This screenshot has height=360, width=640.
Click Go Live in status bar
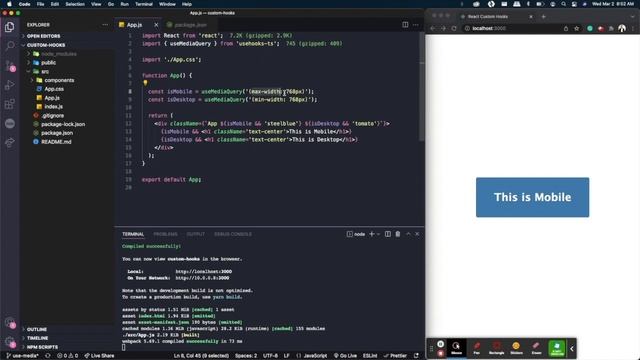coord(345,356)
